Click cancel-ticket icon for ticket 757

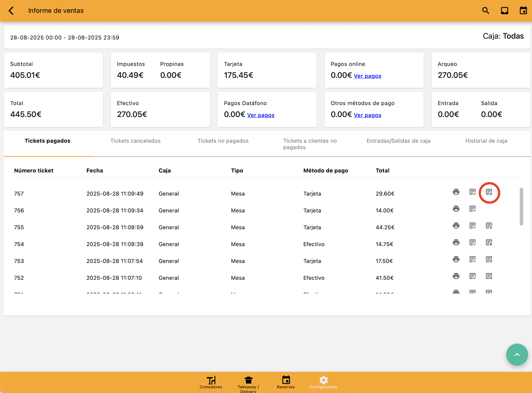point(489,192)
